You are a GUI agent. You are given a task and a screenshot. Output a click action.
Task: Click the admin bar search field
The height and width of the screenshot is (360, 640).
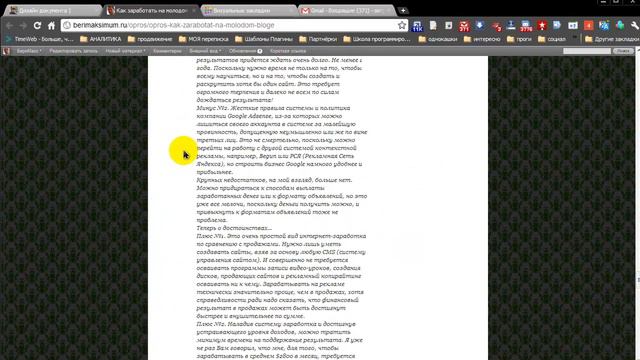click(x=587, y=51)
